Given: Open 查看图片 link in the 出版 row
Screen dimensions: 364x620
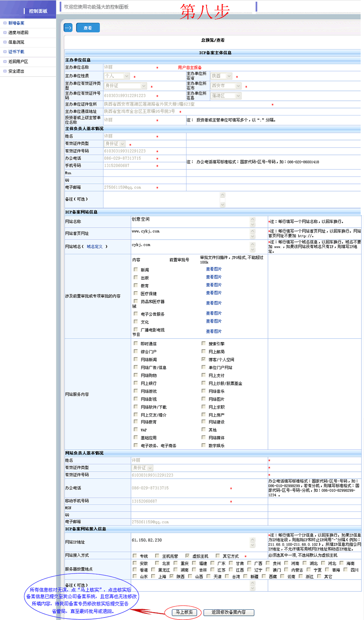Looking at the screenshot, I should pyautogui.click(x=213, y=277).
